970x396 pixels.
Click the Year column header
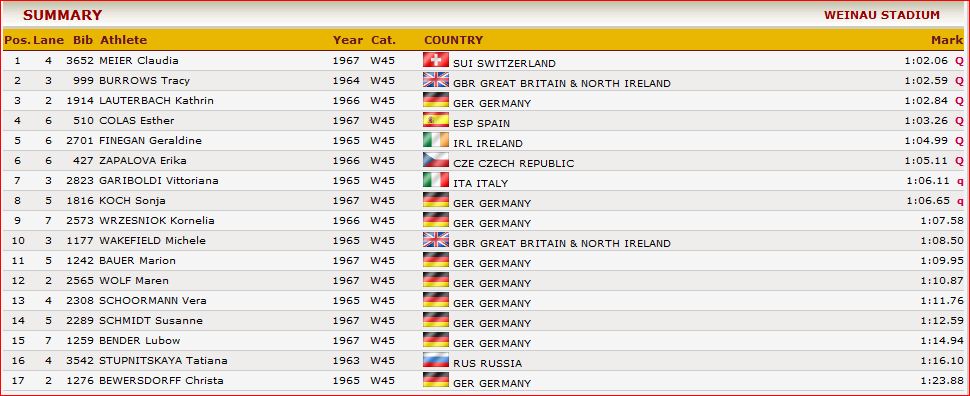point(348,40)
